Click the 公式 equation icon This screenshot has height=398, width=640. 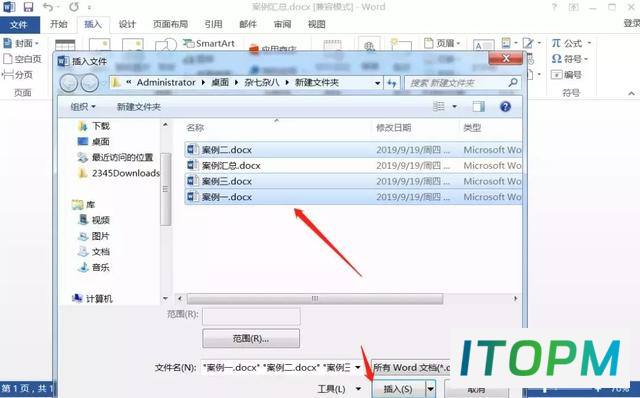pos(567,43)
